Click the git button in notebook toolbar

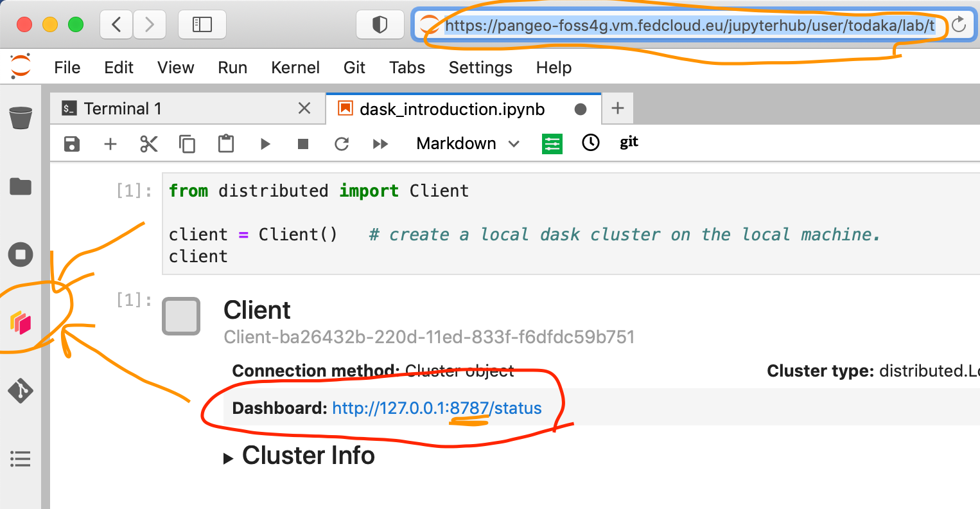click(629, 142)
